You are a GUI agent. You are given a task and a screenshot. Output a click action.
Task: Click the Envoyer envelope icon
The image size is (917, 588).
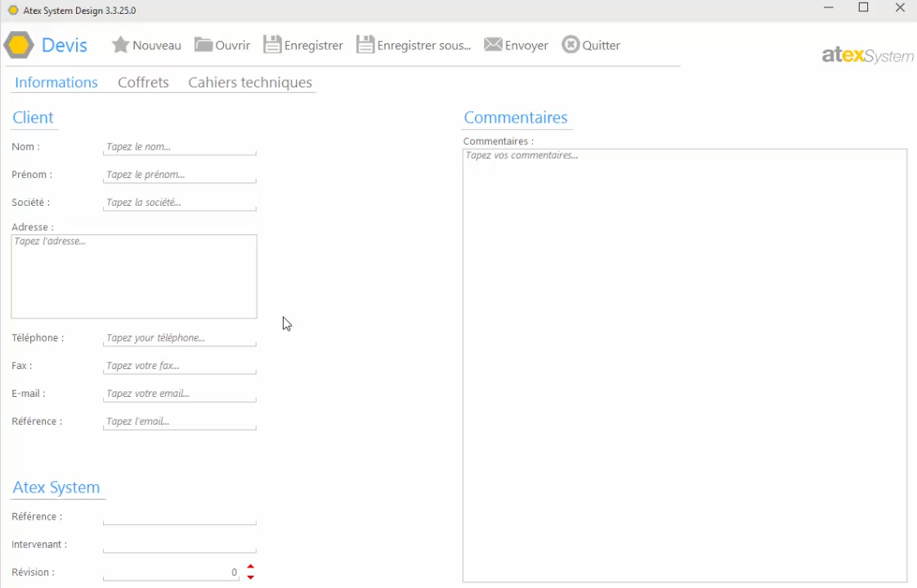(493, 45)
